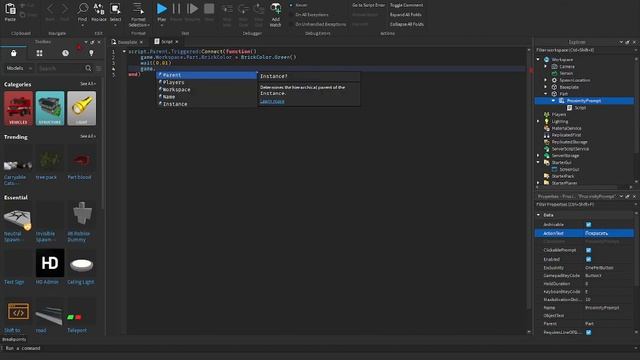Select the Never debug errors option

pyautogui.click(x=298, y=5)
